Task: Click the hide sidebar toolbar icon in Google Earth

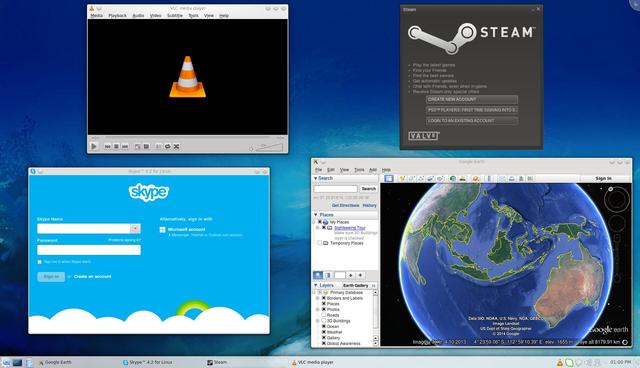Action: 389,178
